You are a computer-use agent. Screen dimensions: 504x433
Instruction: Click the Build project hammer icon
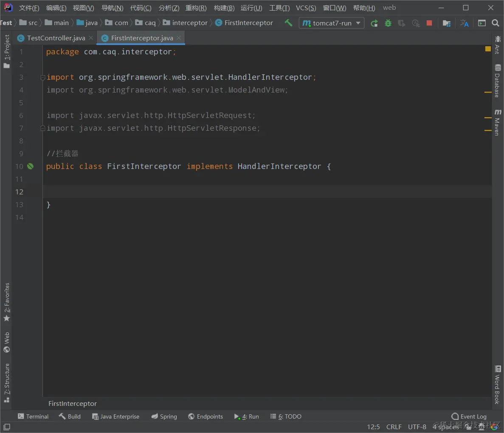pos(288,23)
